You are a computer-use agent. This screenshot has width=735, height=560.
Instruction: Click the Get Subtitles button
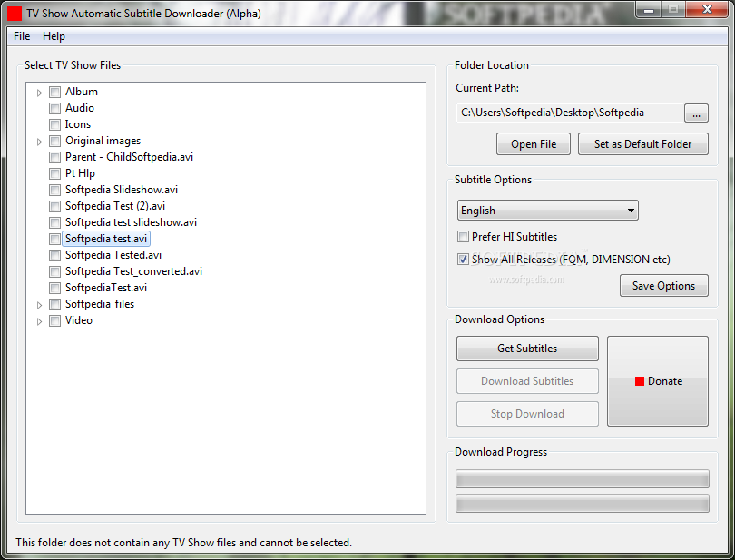tap(527, 349)
